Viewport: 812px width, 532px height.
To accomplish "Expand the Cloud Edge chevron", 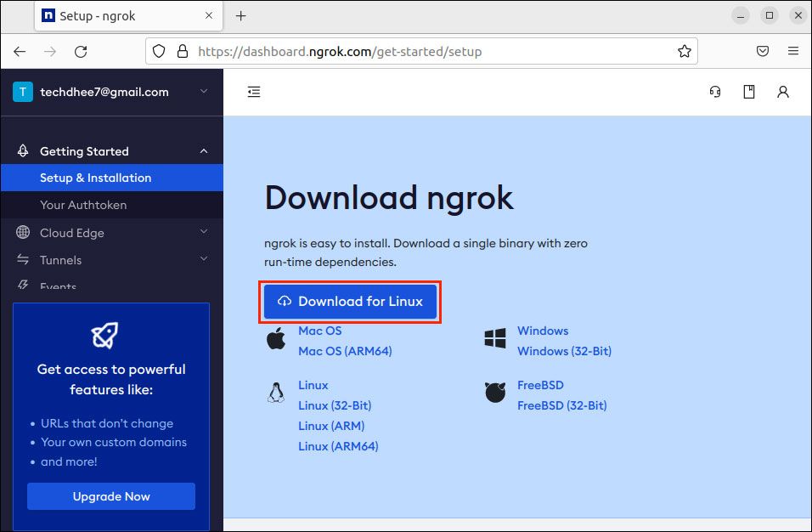I will click(x=204, y=231).
